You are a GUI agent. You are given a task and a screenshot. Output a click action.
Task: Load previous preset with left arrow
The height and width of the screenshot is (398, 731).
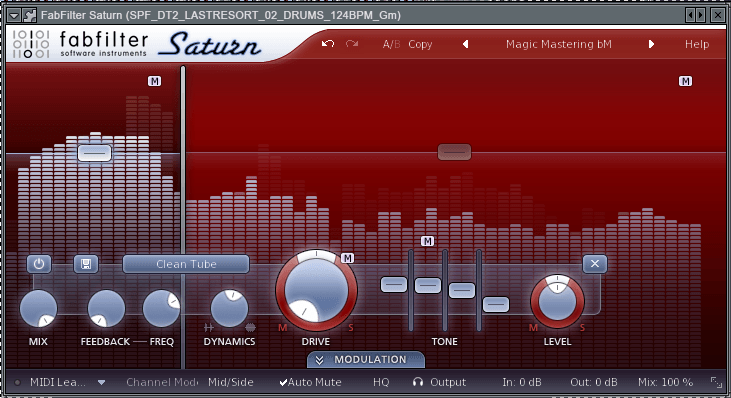(465, 44)
